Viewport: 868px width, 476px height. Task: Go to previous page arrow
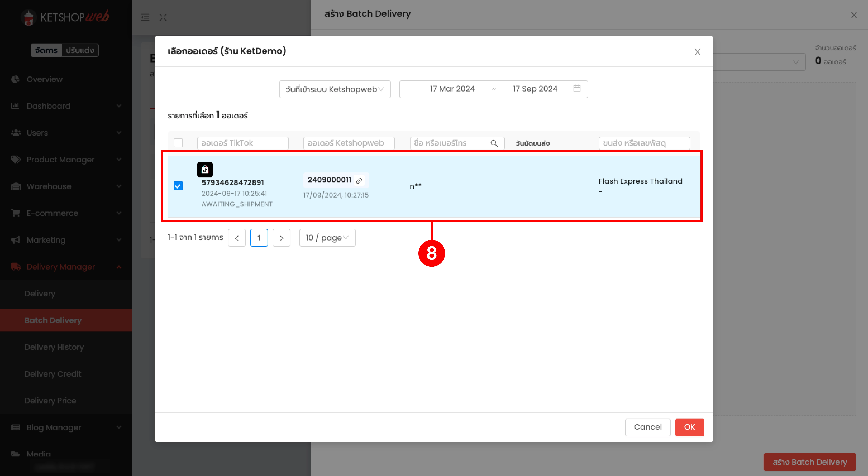point(237,238)
